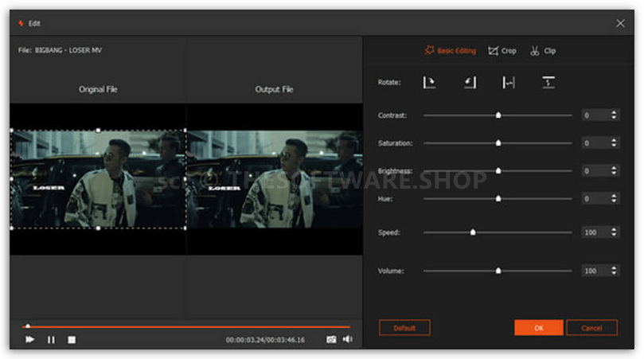Rotate video 90 degrees counterclockwise
Image resolution: width=644 pixels, height=359 pixels.
(x=470, y=83)
